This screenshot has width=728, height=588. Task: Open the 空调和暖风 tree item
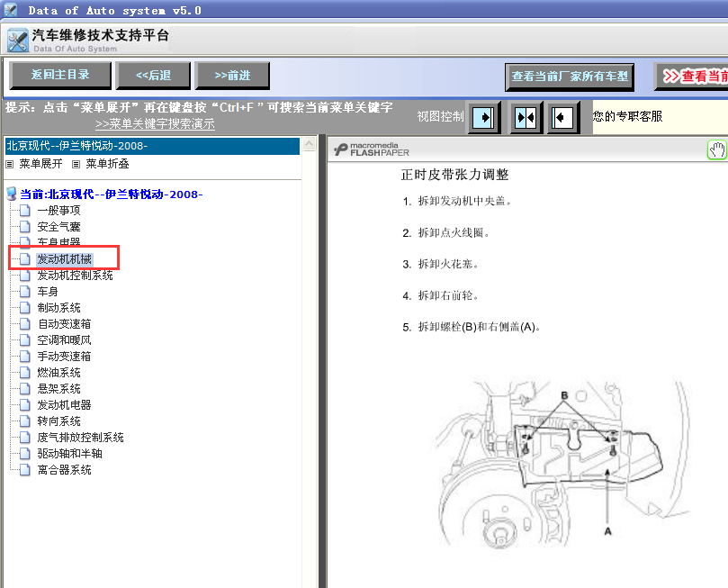[x=65, y=340]
